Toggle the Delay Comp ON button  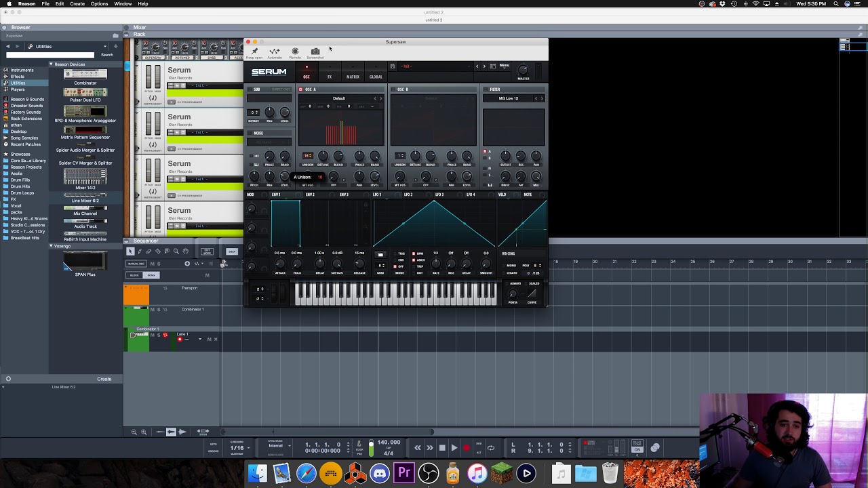coord(637,448)
